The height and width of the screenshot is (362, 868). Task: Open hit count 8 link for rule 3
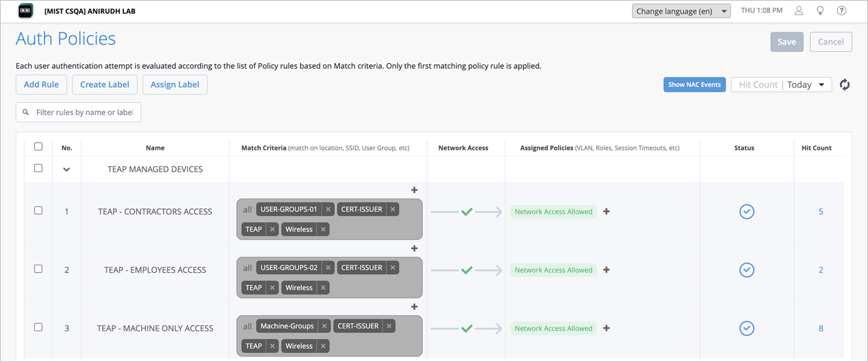coord(821,328)
